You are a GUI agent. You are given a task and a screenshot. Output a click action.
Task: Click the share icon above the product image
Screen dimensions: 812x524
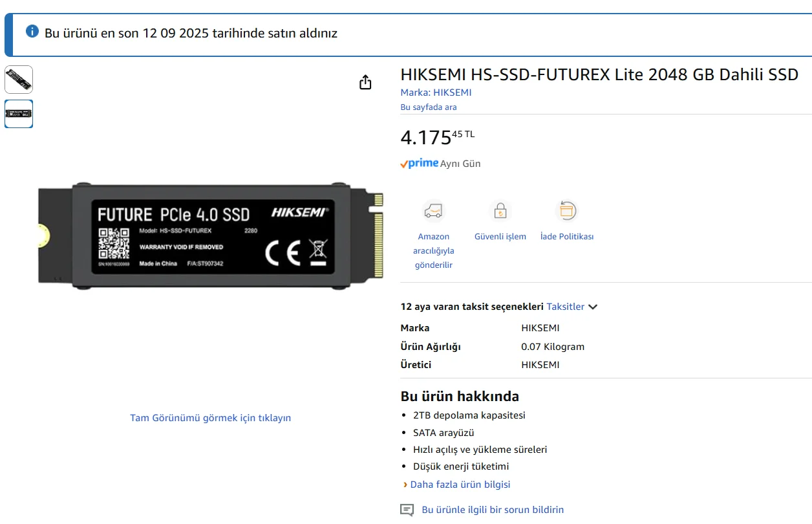[x=365, y=82]
